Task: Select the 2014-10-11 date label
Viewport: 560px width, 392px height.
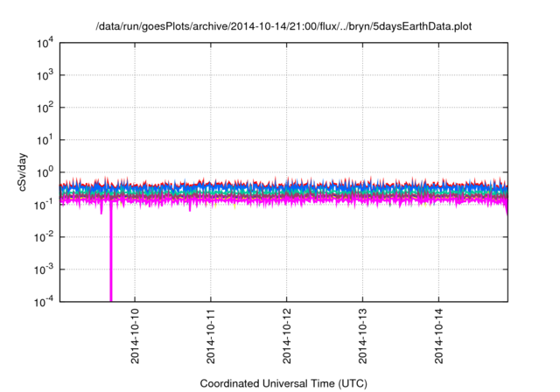Action: click(211, 336)
